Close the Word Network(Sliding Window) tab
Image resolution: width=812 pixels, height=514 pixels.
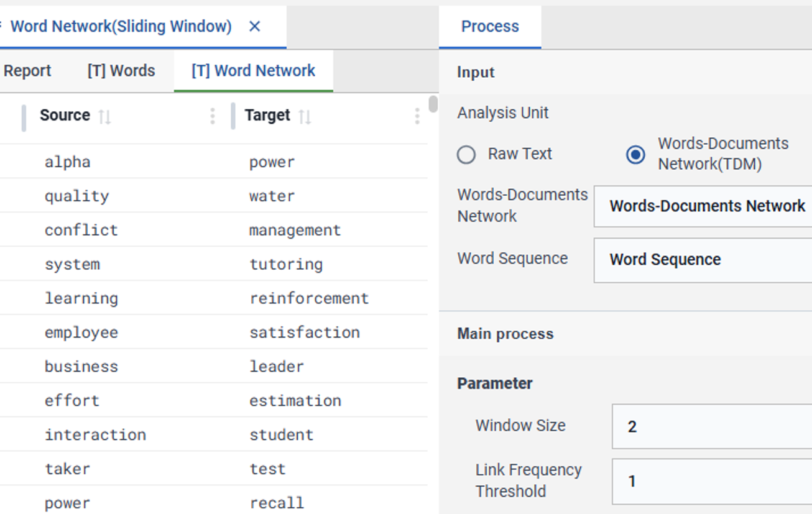254,26
